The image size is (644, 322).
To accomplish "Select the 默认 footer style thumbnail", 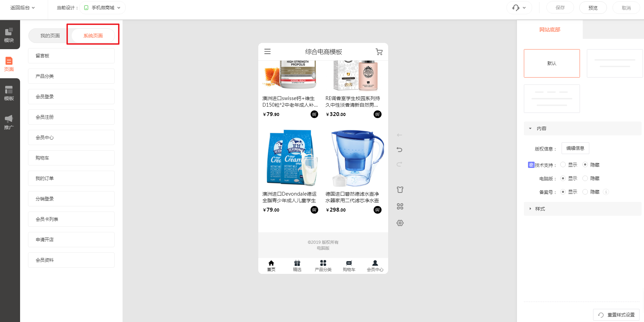I will point(552,63).
